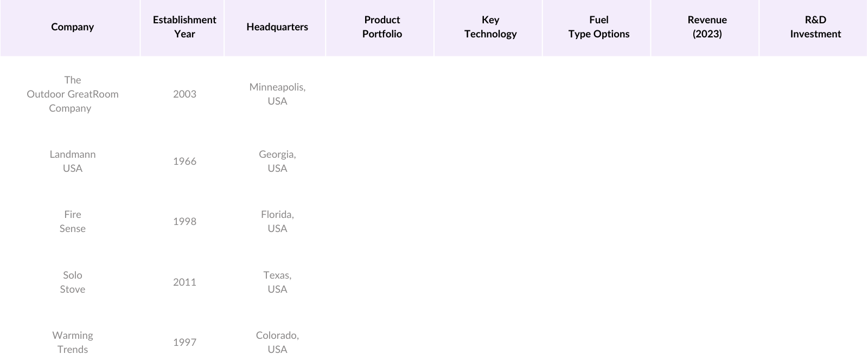Select The Outdoor GreatRoom Company cell

72,94
